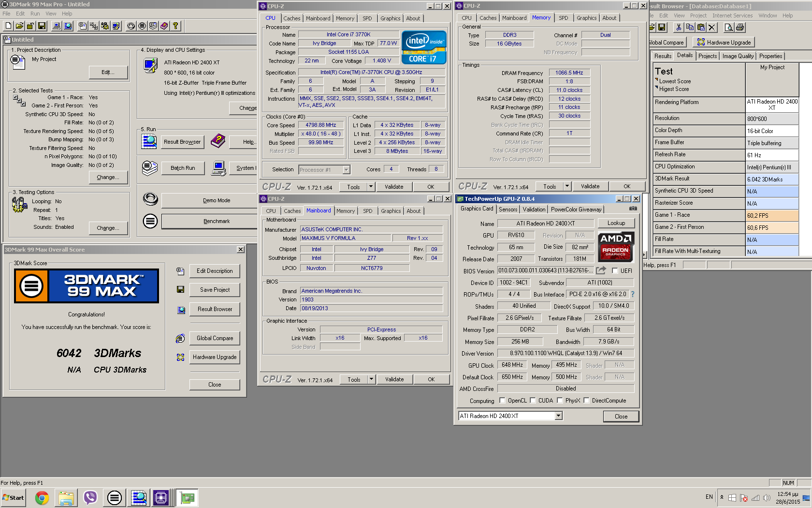The image size is (812, 508).
Task: Switch to Image Quality tab in Result Browser
Action: point(738,56)
